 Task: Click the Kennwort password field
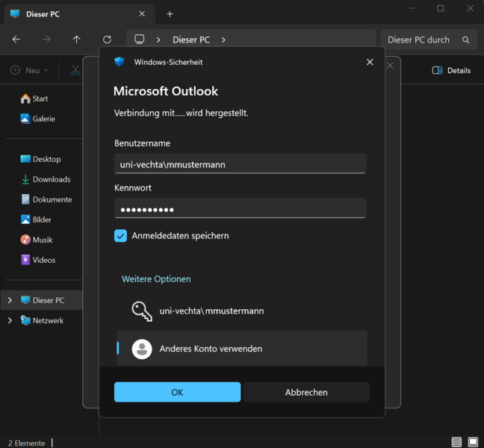pyautogui.click(x=241, y=208)
